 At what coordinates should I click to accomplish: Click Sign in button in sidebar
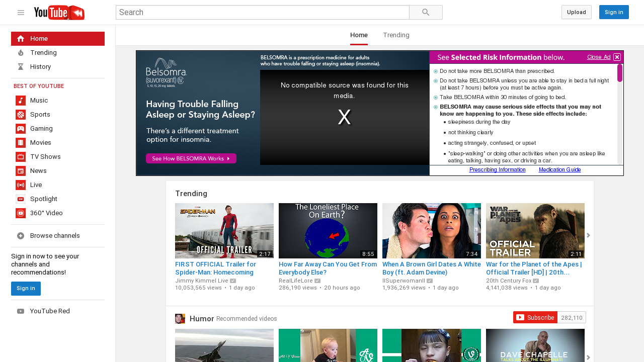[26, 289]
